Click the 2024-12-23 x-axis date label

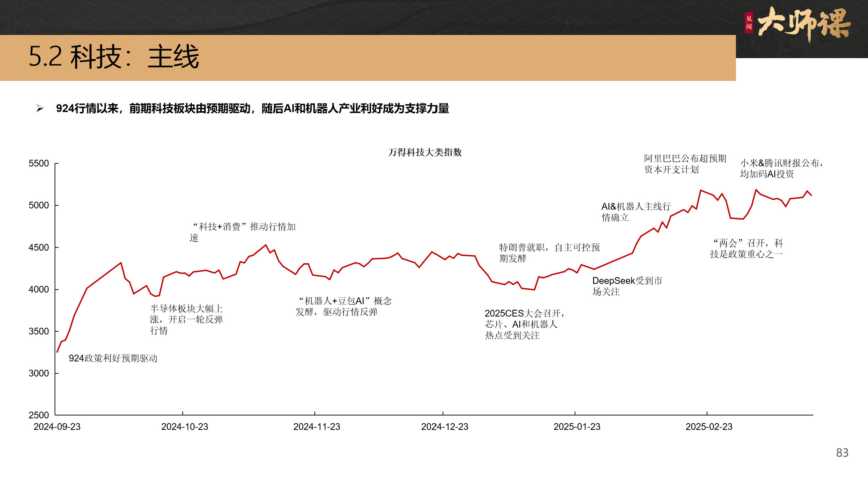(444, 427)
